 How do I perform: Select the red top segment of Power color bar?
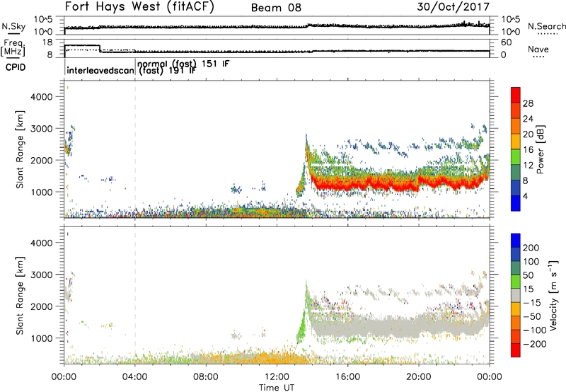516,96
